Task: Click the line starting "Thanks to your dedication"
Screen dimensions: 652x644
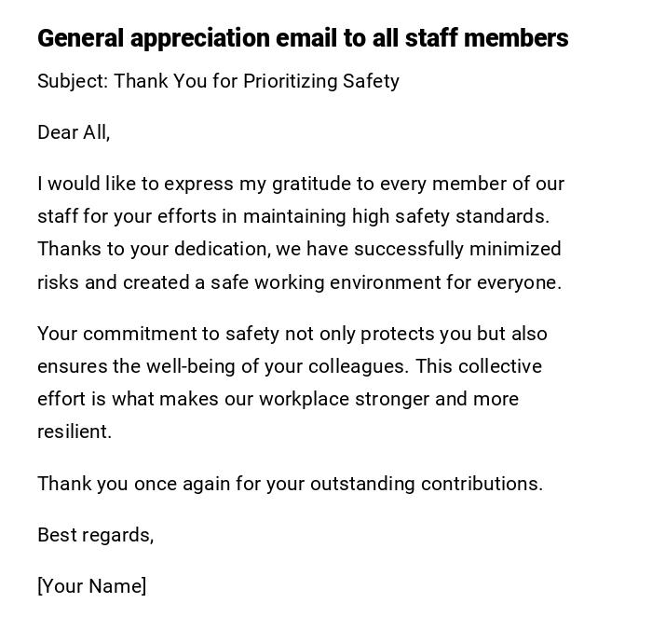Action: (x=299, y=249)
